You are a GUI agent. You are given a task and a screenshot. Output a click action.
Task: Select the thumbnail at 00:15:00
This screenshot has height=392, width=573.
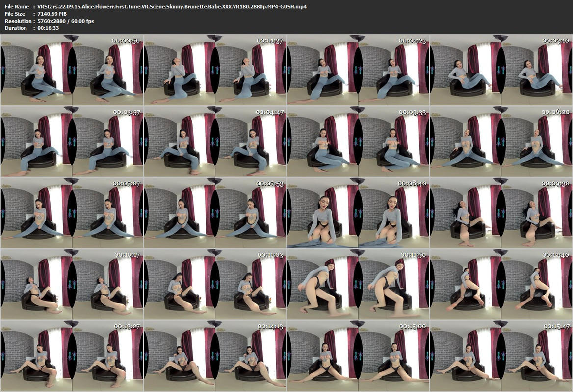click(x=358, y=356)
